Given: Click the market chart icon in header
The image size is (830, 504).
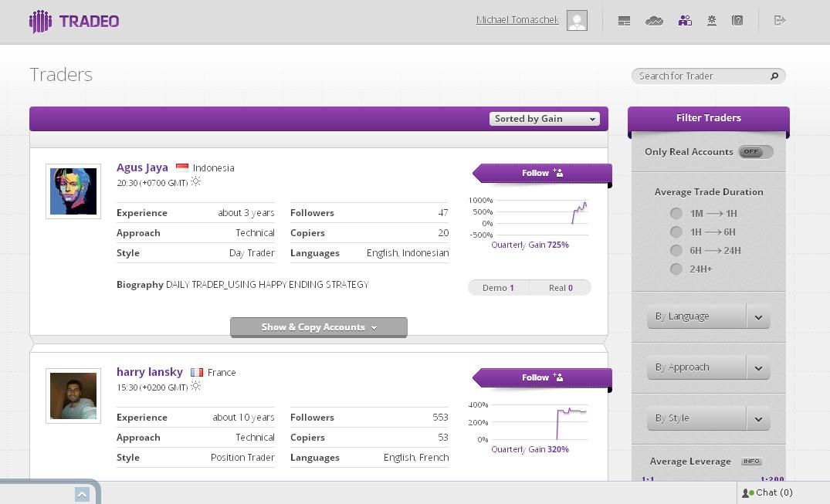Looking at the screenshot, I should point(654,21).
